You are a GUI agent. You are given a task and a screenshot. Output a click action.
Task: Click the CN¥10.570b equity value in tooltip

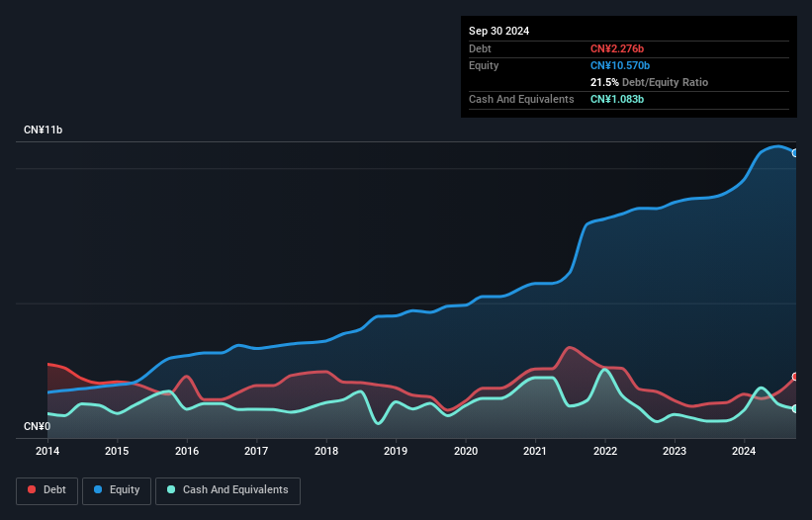620,65
